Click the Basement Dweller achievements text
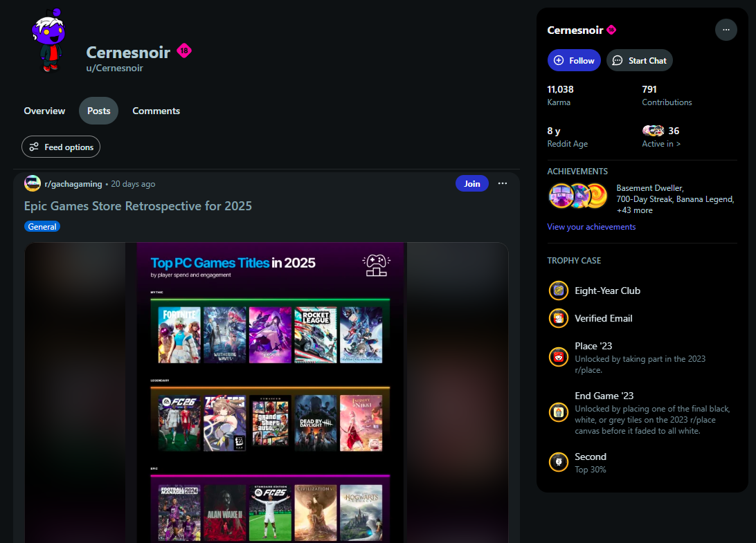756x543 pixels. coord(675,199)
